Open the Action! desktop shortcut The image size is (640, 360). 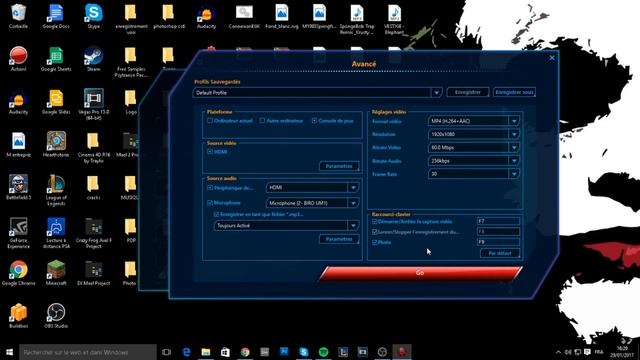(18, 59)
